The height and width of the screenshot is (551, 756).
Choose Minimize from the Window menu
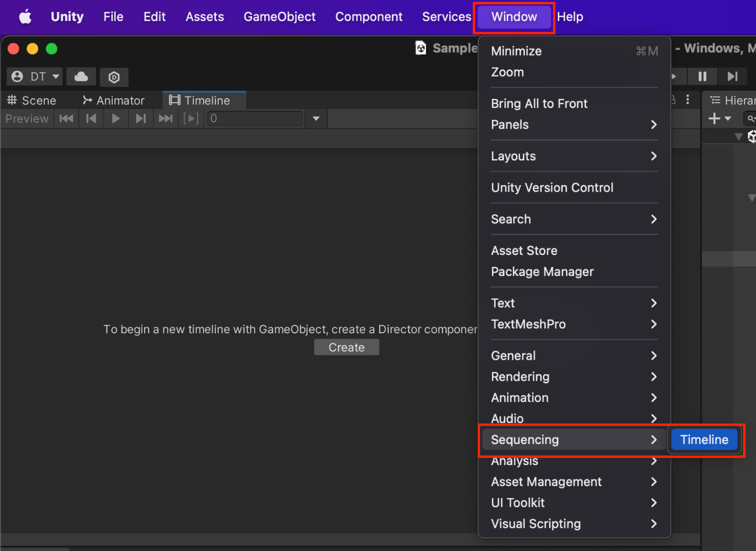[x=575, y=51]
